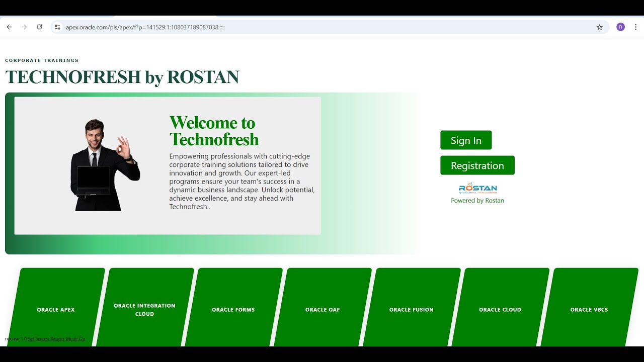Click the browser forward arrow
Viewport: 644px width, 362px height.
point(24,27)
